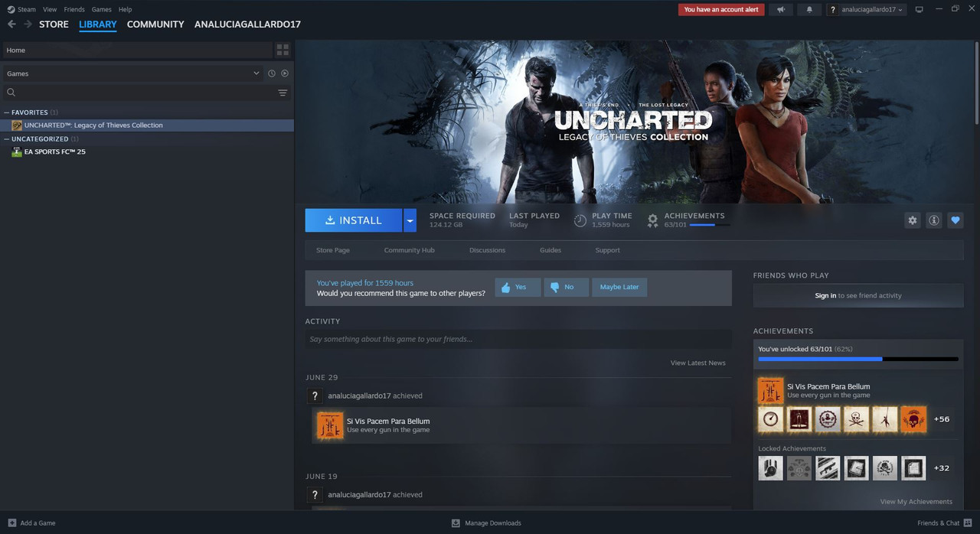Open the game's Store Page link
The image size is (980, 534).
click(x=333, y=250)
